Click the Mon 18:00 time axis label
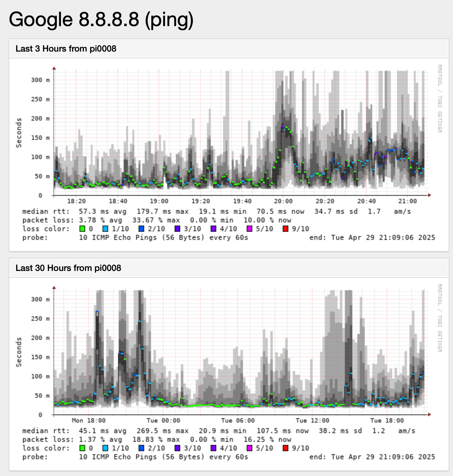This screenshot has height=476, width=453. [x=89, y=421]
